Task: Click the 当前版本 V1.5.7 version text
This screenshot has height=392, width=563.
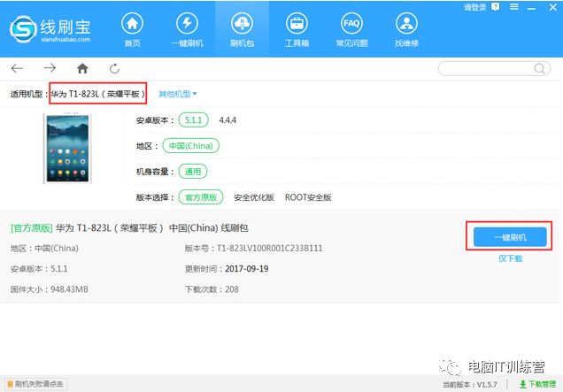Action: [470, 384]
